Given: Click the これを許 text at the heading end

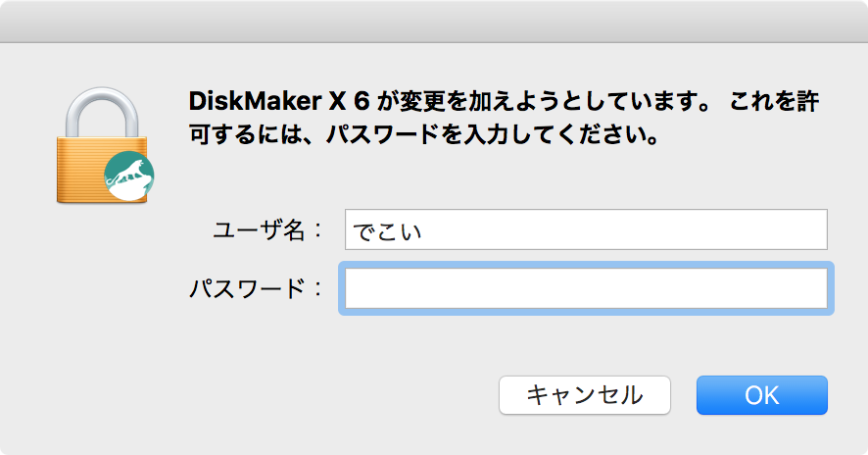Looking at the screenshot, I should coord(774,101).
